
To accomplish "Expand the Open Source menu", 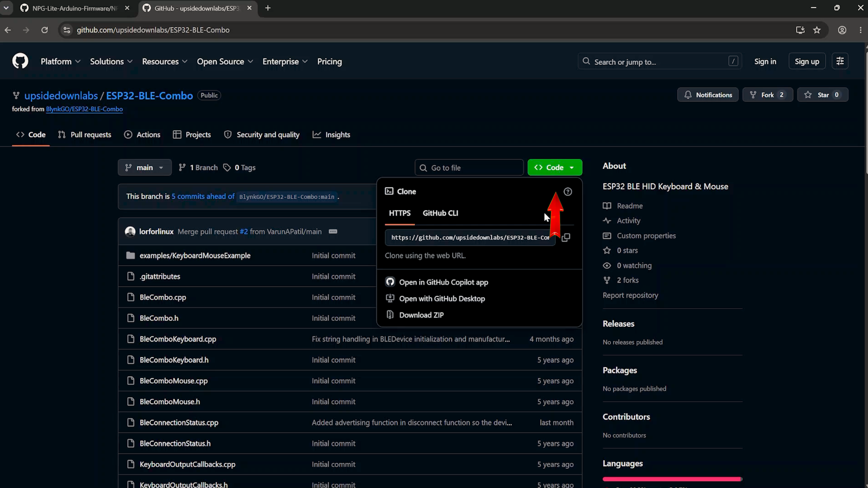I will click(x=225, y=61).
